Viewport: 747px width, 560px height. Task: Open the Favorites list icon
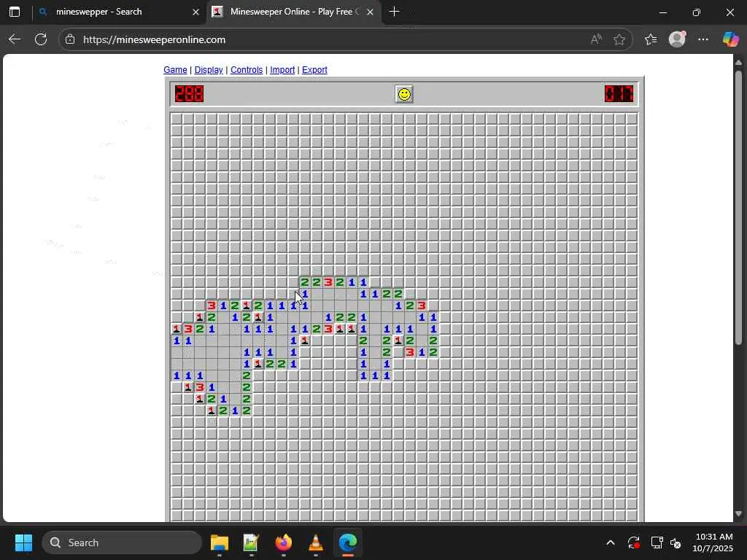pyautogui.click(x=651, y=39)
